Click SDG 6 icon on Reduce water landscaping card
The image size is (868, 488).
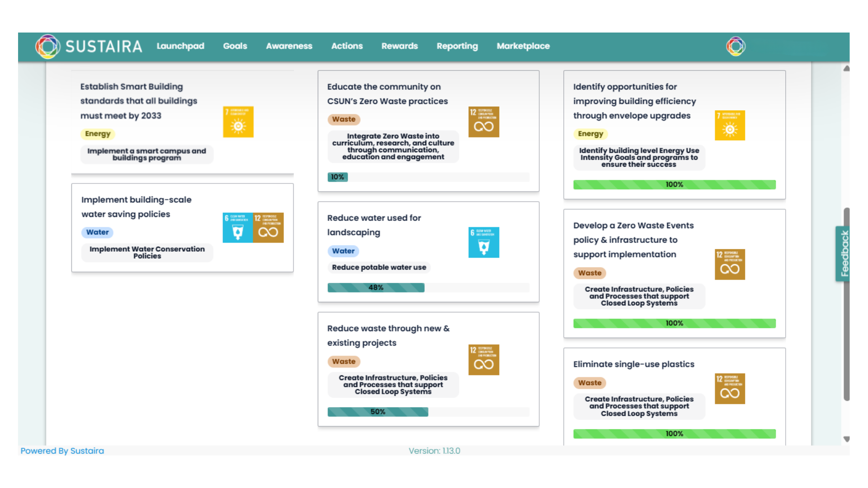coord(484,243)
